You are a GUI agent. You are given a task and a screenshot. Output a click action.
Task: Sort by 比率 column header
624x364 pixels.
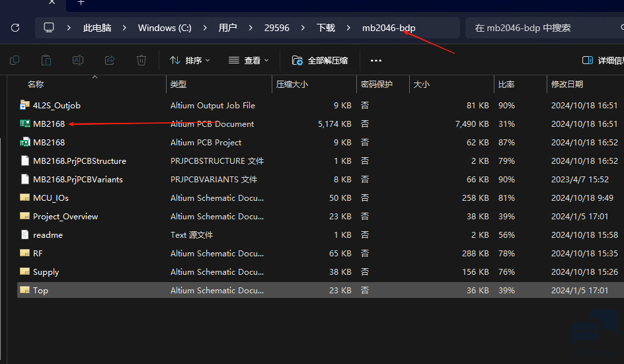point(506,85)
